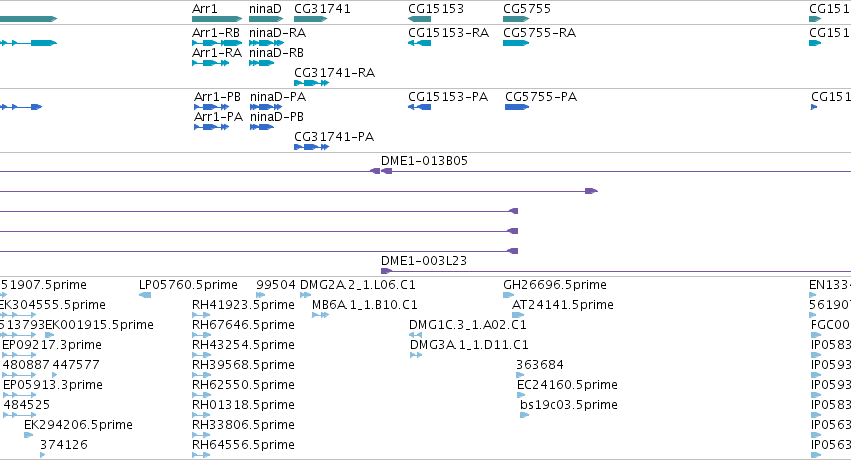This screenshot has width=851, height=460.
Task: Click RH67646.5prime EST glyph
Action: pos(201,335)
